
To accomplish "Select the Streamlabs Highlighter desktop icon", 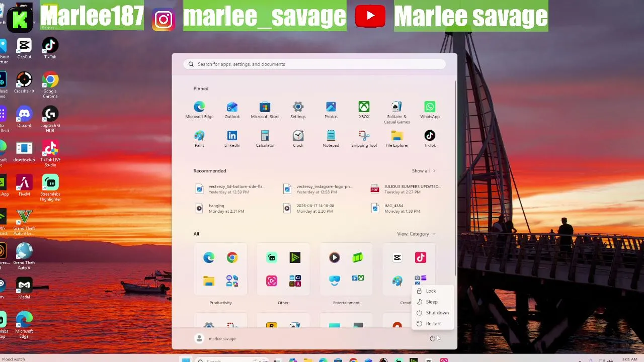I will pos(50,188).
